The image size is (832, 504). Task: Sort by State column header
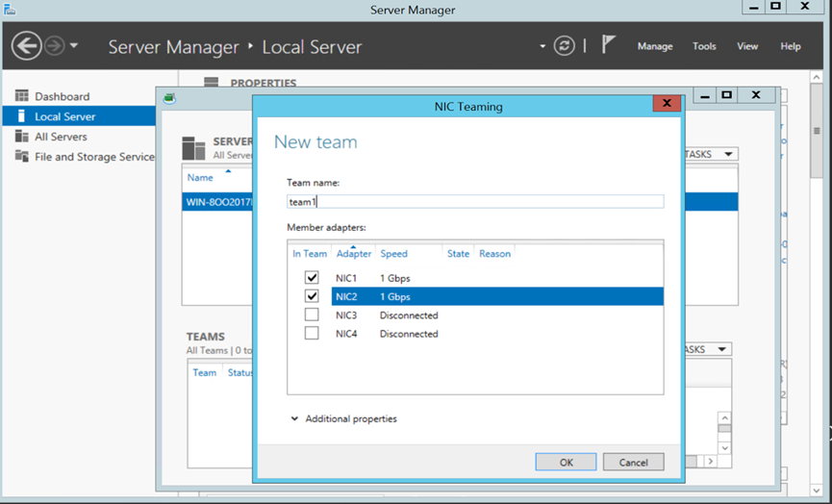[x=458, y=254]
